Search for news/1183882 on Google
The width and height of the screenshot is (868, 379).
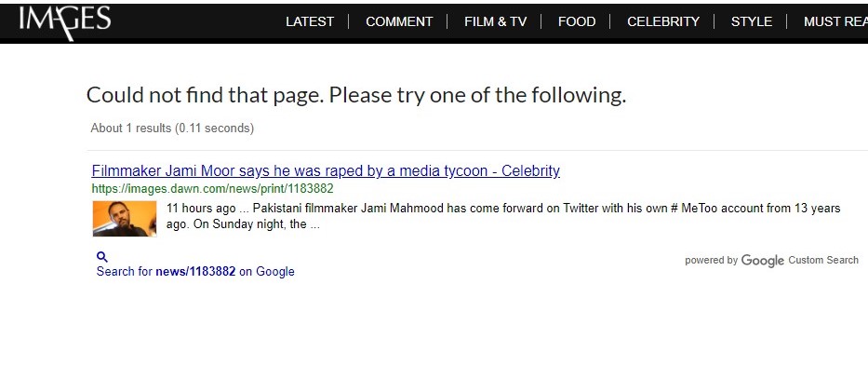pyautogui.click(x=195, y=272)
